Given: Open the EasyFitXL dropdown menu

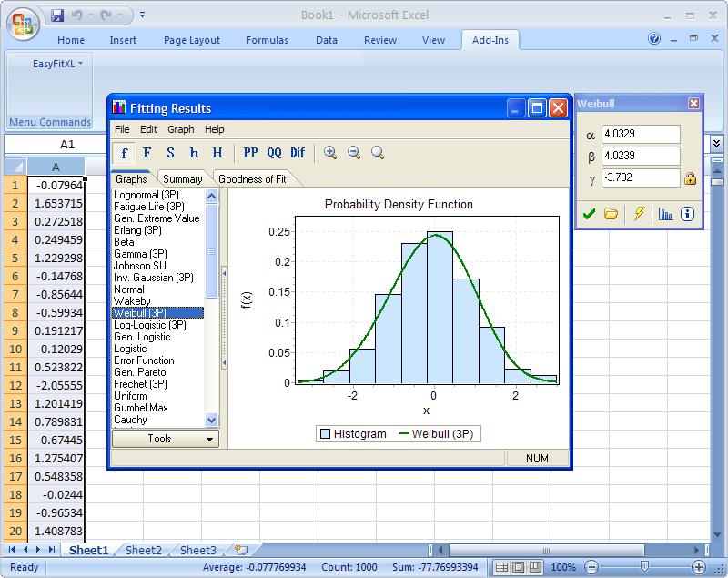Looking at the screenshot, I should coord(57,64).
